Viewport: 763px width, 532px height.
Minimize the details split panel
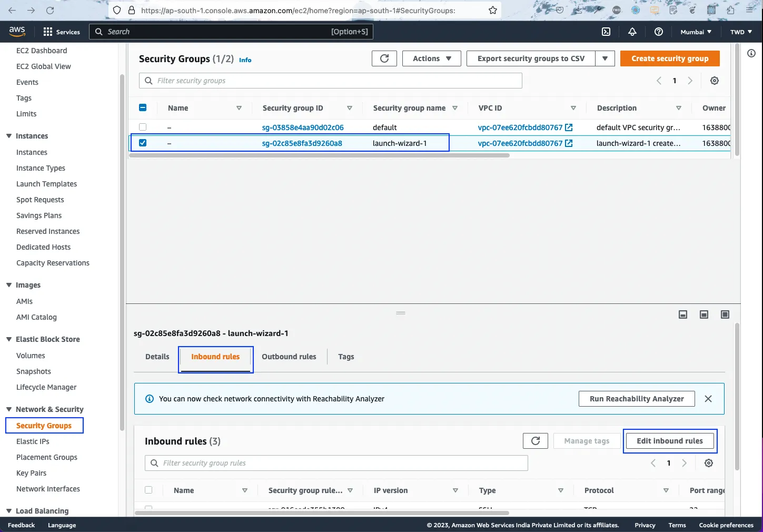683,314
